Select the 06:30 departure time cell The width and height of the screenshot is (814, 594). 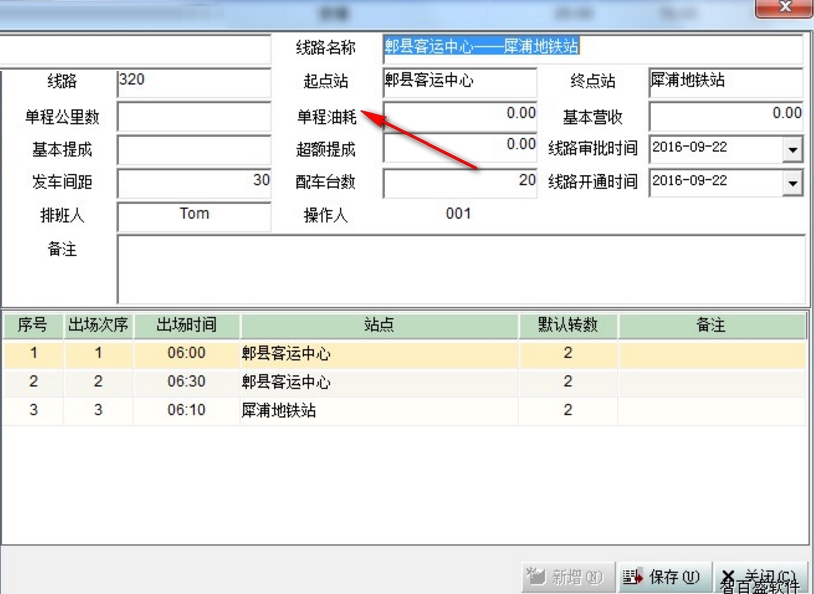click(x=186, y=382)
